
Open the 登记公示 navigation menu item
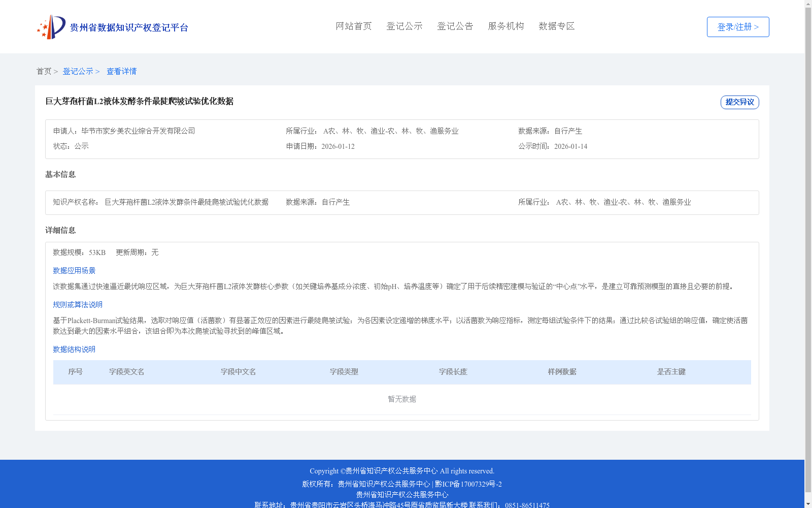pyautogui.click(x=404, y=26)
